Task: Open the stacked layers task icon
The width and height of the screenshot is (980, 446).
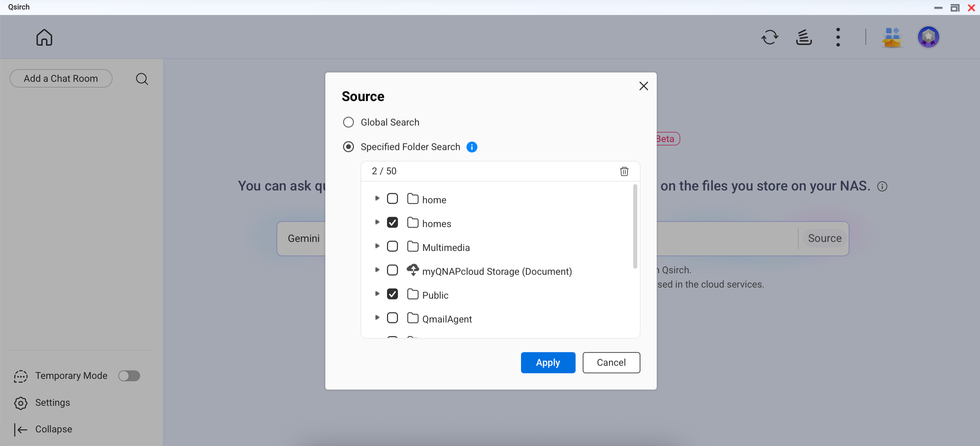Action: click(x=803, y=37)
